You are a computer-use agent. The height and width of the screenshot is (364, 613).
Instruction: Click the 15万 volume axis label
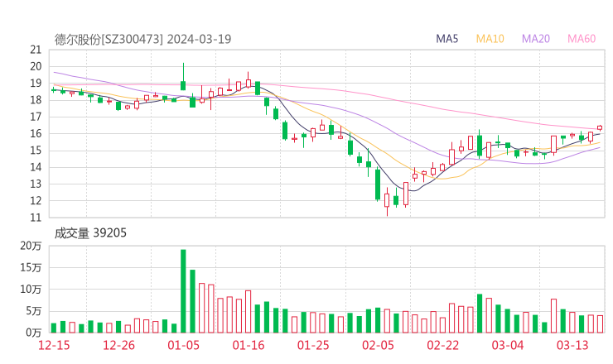31,267
